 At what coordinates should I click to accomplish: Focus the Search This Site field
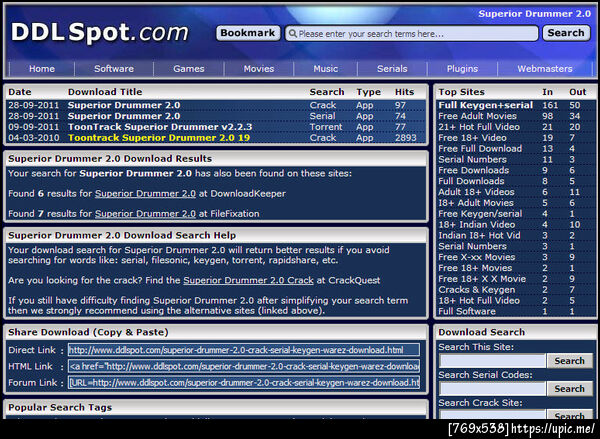pos(492,361)
